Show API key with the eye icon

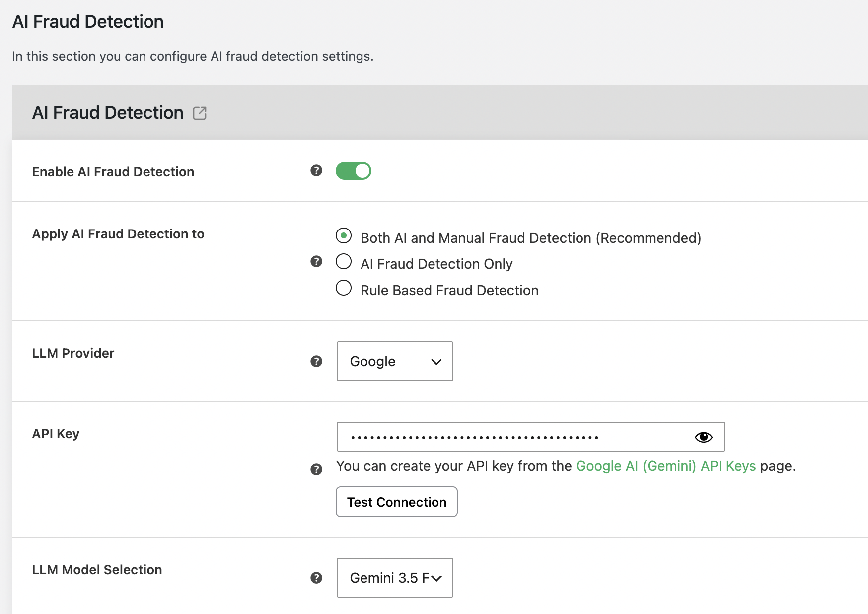[704, 437]
